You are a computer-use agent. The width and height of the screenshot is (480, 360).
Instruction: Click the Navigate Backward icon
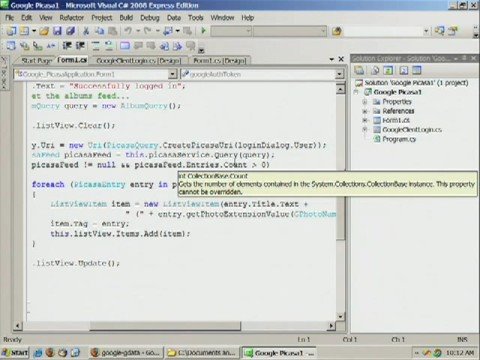point(168,31)
